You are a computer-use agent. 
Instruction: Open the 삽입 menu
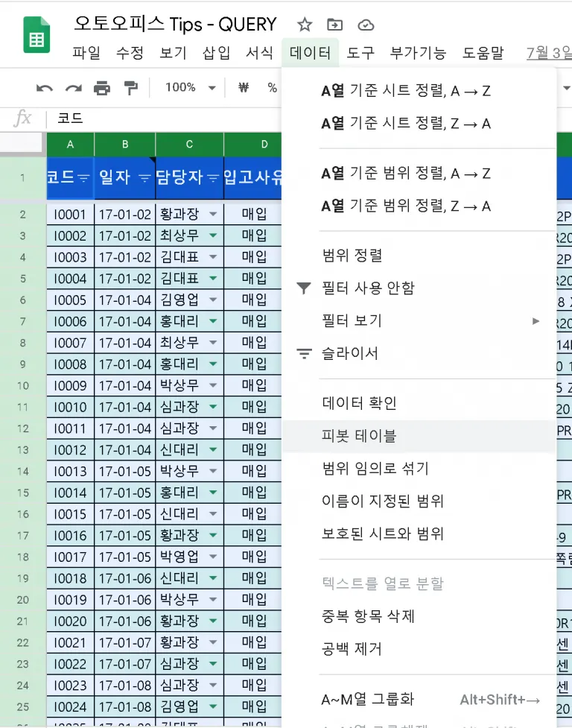pos(216,52)
